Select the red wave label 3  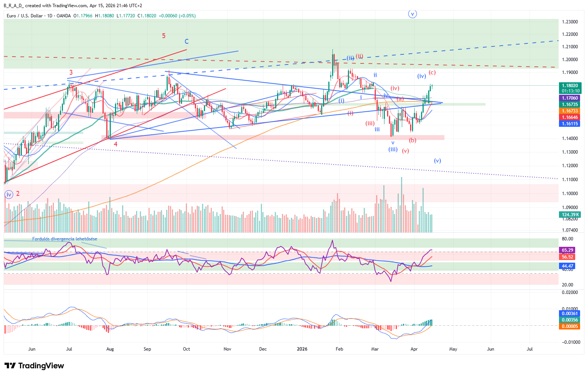point(71,72)
